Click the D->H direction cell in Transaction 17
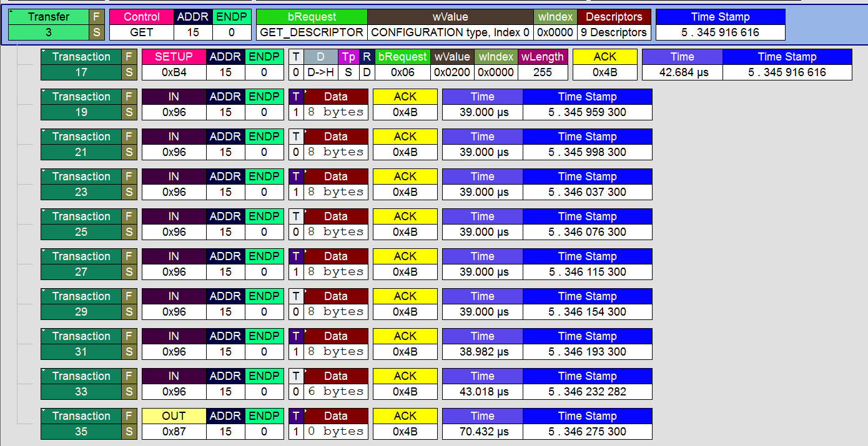 (x=321, y=64)
